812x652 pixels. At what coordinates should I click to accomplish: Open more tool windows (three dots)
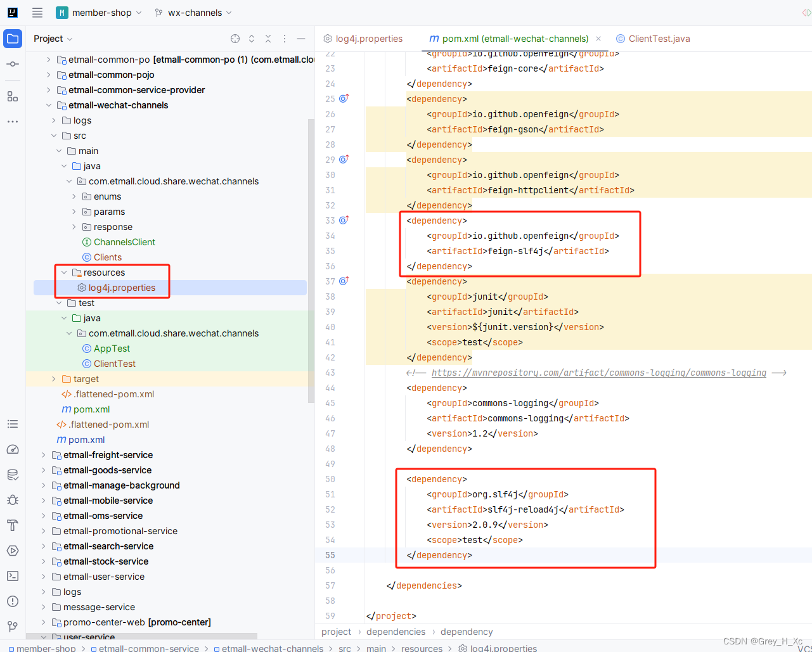pos(13,121)
